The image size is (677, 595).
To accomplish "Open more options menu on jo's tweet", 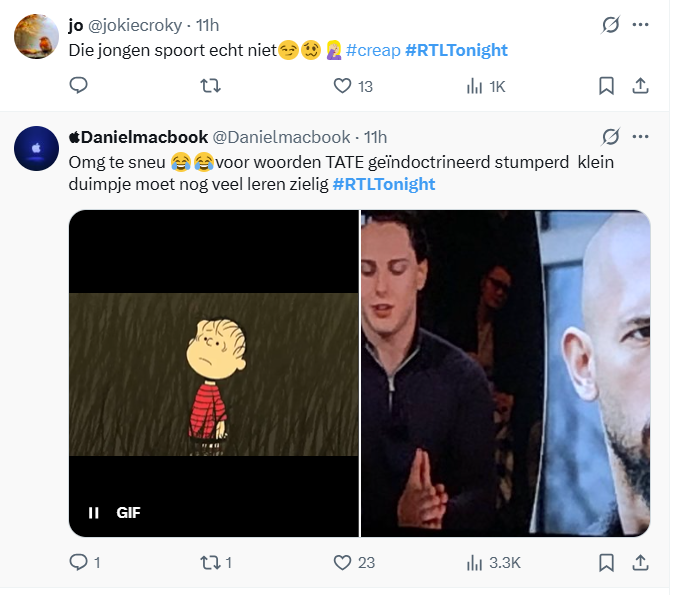I will [641, 24].
